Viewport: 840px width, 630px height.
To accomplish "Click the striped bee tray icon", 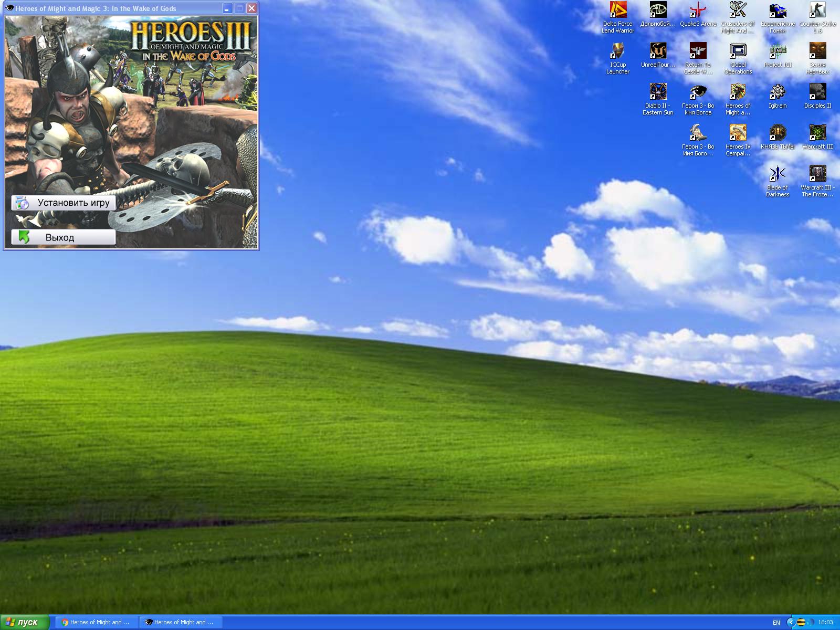I will pyautogui.click(x=801, y=623).
